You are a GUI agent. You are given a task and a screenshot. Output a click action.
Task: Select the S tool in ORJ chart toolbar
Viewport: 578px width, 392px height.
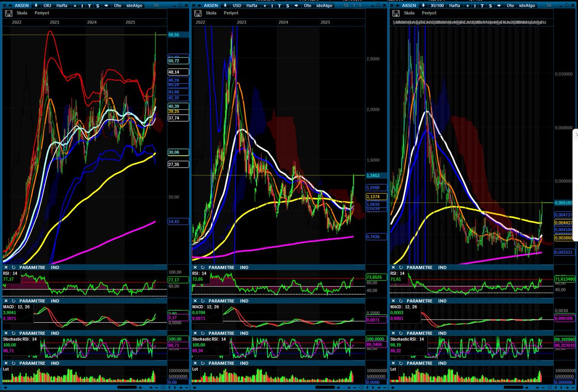tap(98, 6)
